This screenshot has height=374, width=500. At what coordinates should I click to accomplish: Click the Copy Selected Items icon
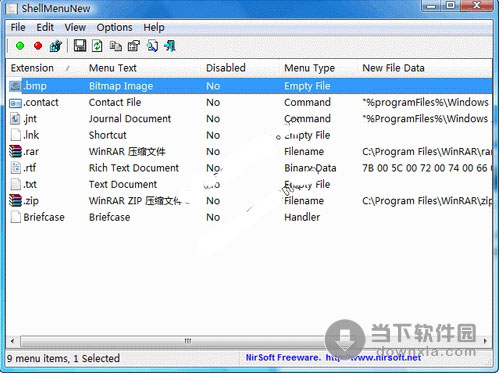coord(116,46)
